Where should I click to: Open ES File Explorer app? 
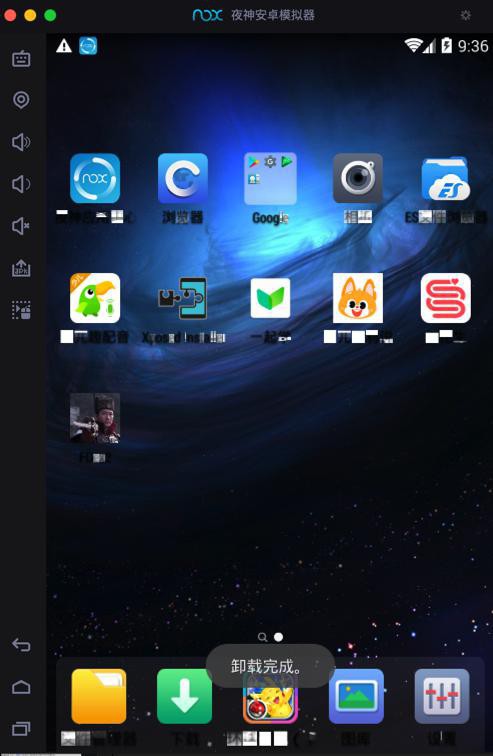tap(445, 178)
